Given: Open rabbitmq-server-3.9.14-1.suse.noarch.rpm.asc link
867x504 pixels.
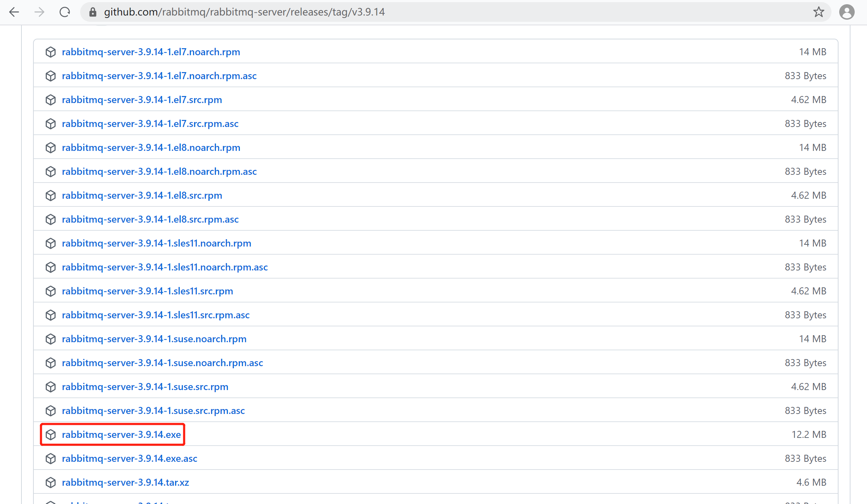Looking at the screenshot, I should tap(162, 363).
